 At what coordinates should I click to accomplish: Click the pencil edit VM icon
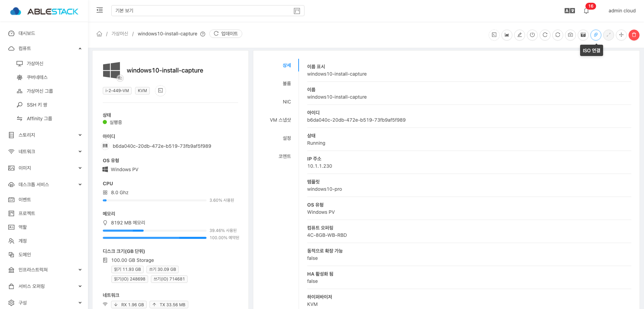pyautogui.click(x=520, y=35)
